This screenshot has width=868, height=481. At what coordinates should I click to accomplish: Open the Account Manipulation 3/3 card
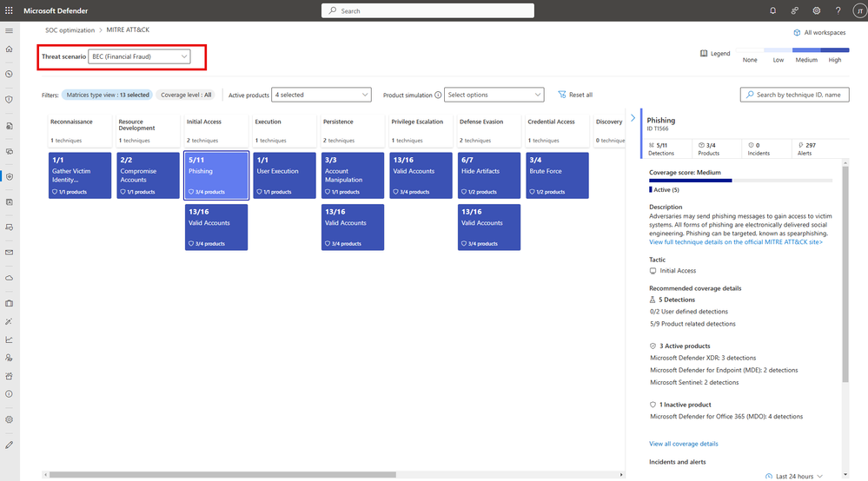point(353,175)
